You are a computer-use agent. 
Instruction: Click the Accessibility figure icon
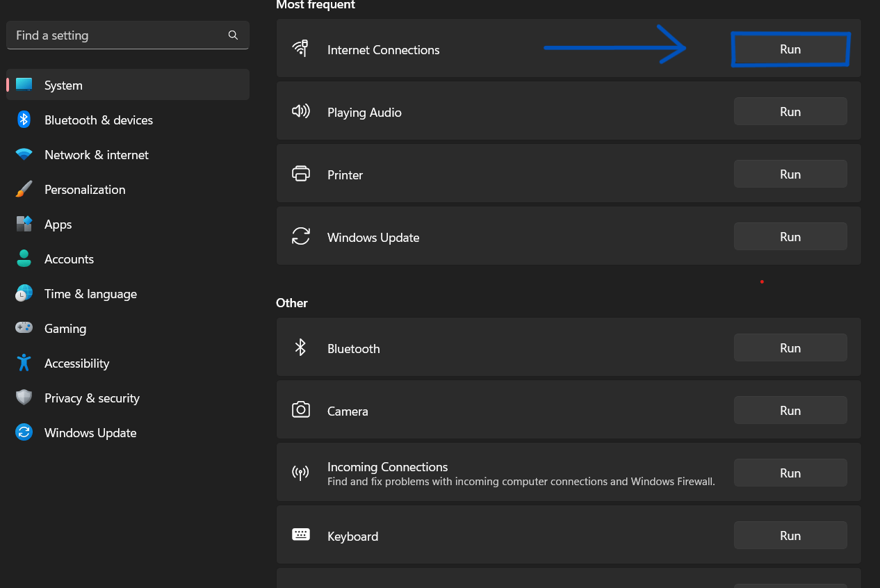(24, 363)
